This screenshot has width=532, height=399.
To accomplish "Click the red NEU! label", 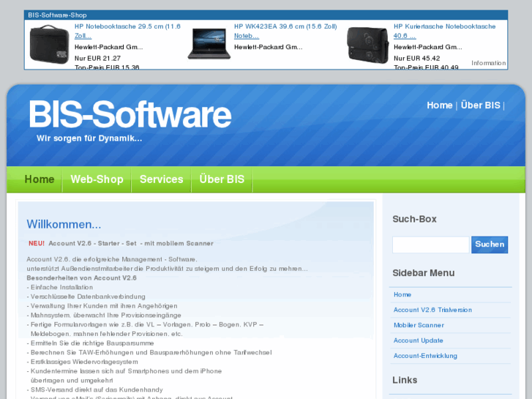I will point(37,244).
